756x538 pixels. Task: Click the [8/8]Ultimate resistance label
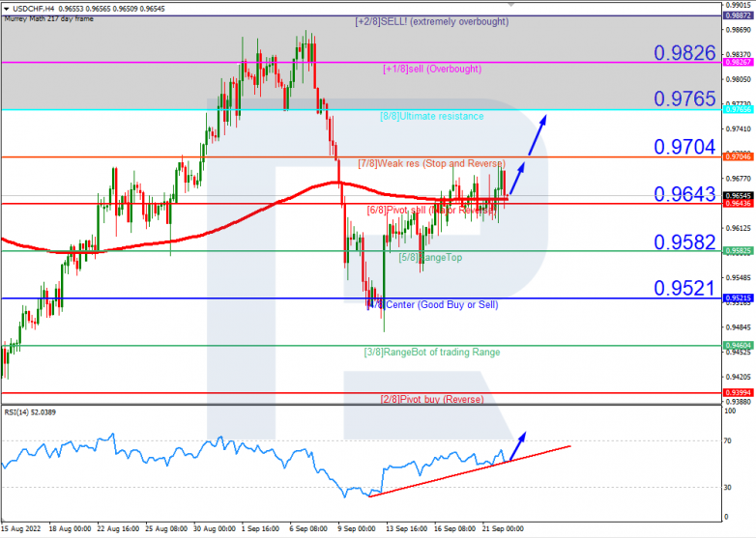tap(432, 116)
